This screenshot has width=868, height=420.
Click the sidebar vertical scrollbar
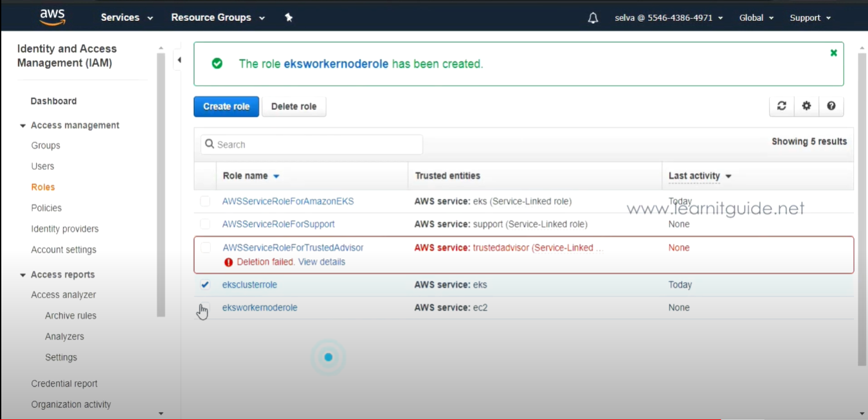(x=161, y=184)
